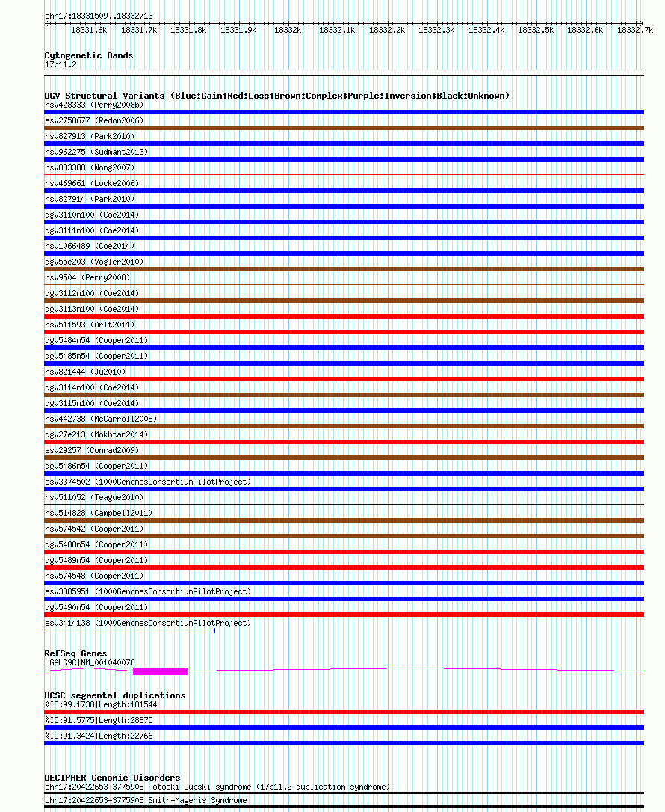Image resolution: width=665 pixels, height=812 pixels.
Task: Select the esv2758677 (Redon2006) variant label
Action: 94,120
